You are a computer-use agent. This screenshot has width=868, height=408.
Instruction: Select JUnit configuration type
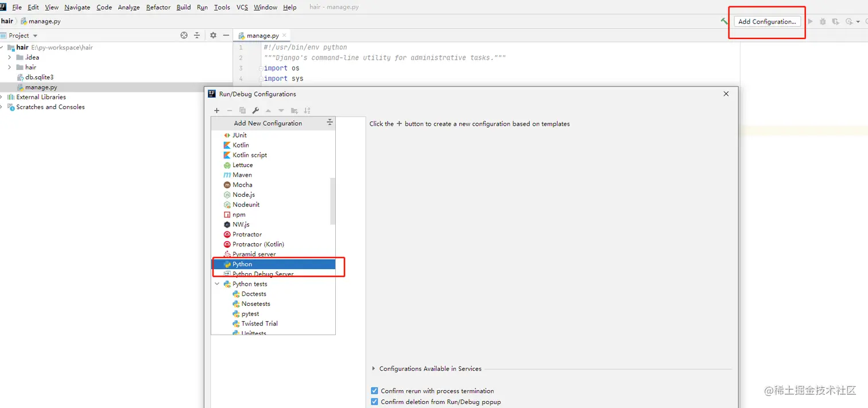point(273,135)
